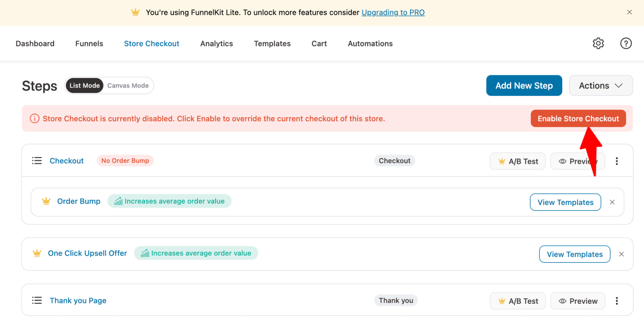The image size is (644, 335).
Task: View Templates for Order Bump
Action: (x=565, y=202)
